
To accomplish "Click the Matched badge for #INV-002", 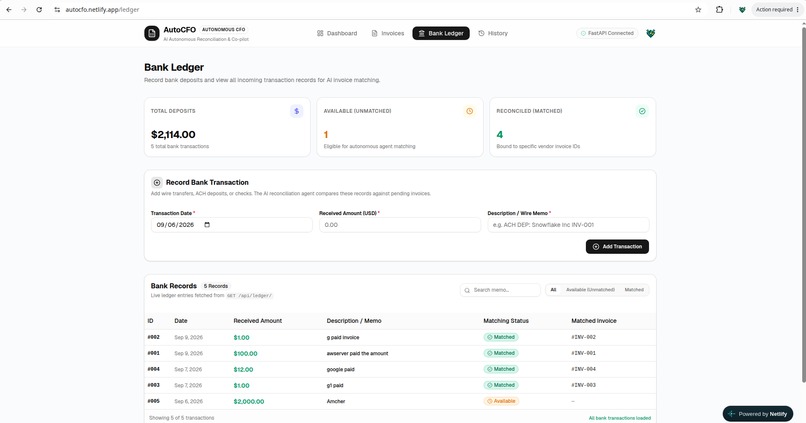I will click(x=501, y=337).
